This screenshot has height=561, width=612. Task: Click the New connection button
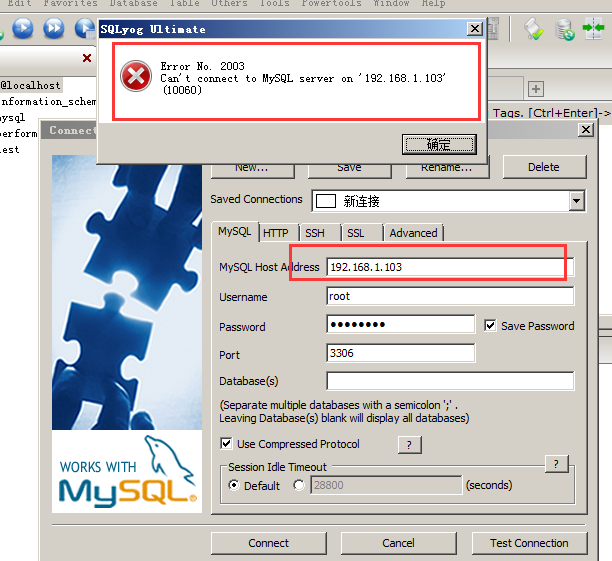[252, 171]
